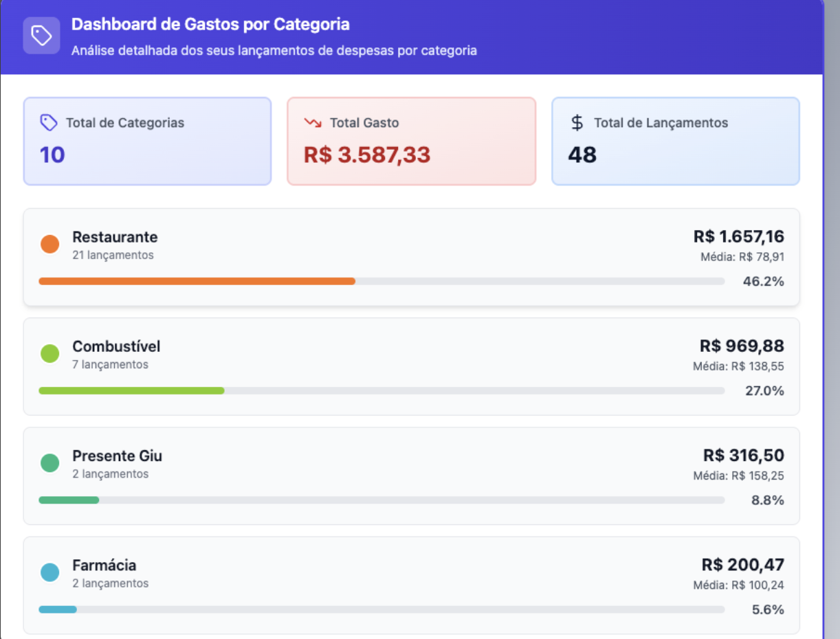Click the Total Gasto summary card
The width and height of the screenshot is (840, 639).
click(x=411, y=141)
